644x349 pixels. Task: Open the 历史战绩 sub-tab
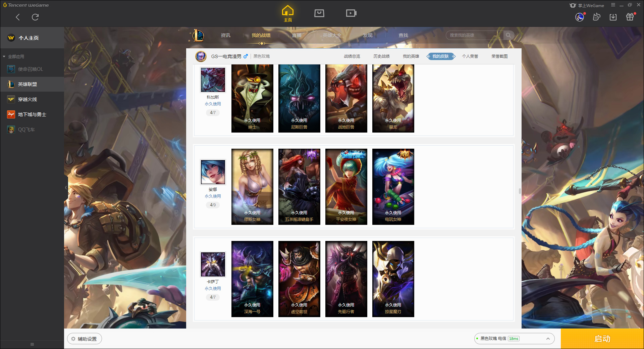coord(381,56)
